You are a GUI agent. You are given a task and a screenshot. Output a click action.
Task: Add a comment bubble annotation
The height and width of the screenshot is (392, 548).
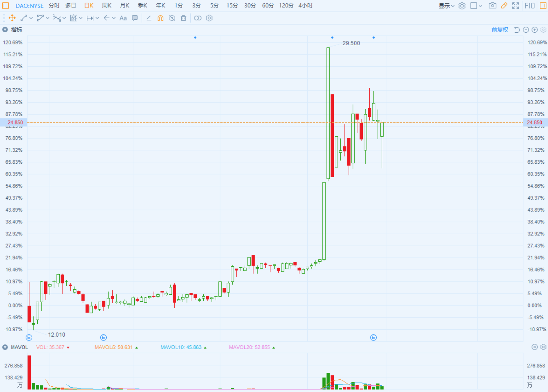pos(135,18)
